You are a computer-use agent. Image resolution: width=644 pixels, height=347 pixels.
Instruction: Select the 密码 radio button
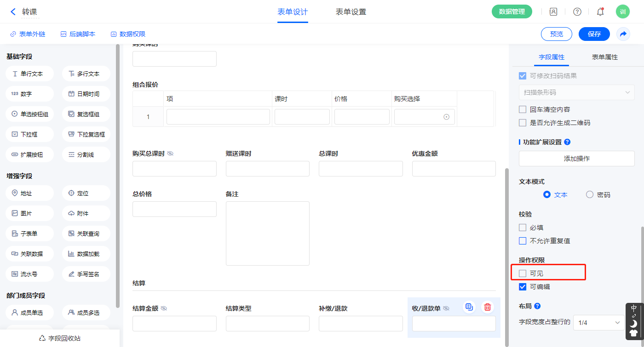point(590,194)
